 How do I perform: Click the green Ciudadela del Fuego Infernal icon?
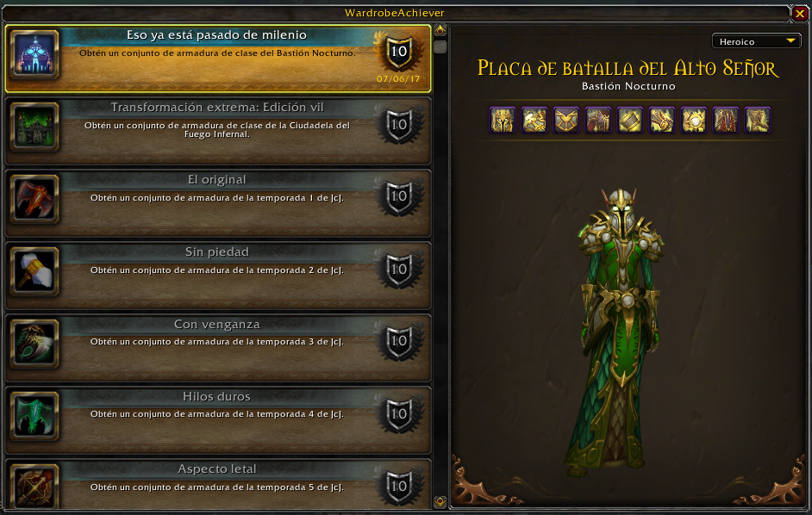tap(34, 127)
